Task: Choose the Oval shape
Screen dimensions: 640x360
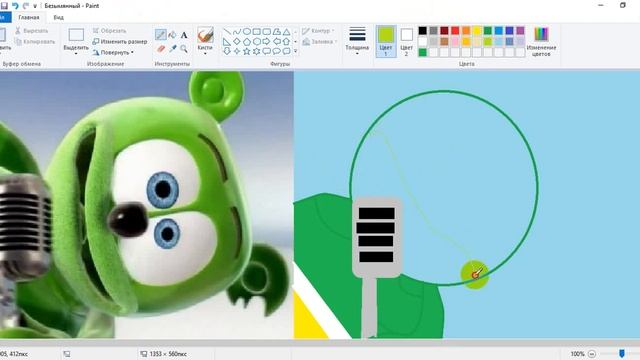Action: coord(247,31)
